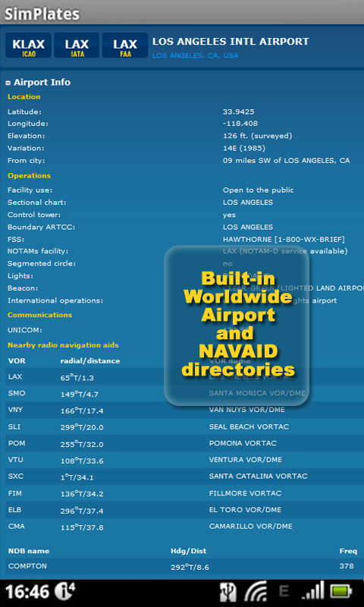Tap the LAX FAA code badge
Screen dimensions: 364x607
[x=125, y=46]
